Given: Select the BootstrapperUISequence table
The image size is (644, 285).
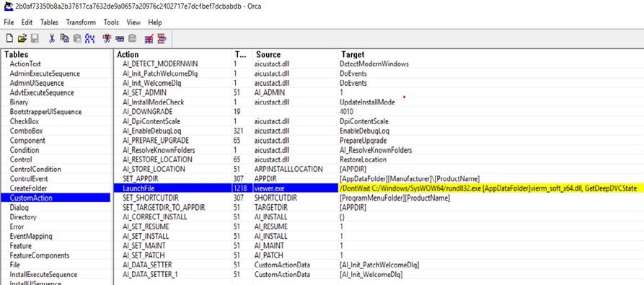Looking at the screenshot, I should [x=45, y=112].
